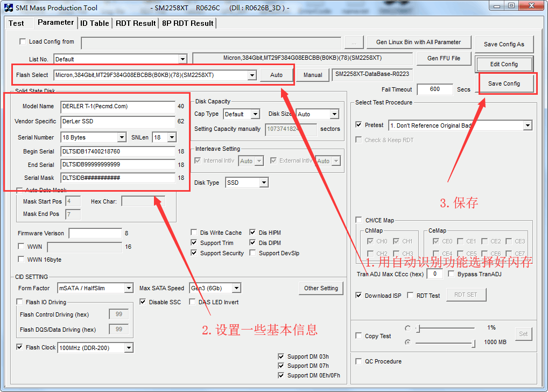Screen dimensions: 548x392
Task: Enable the Copy Test checkbox
Action: coord(359,336)
